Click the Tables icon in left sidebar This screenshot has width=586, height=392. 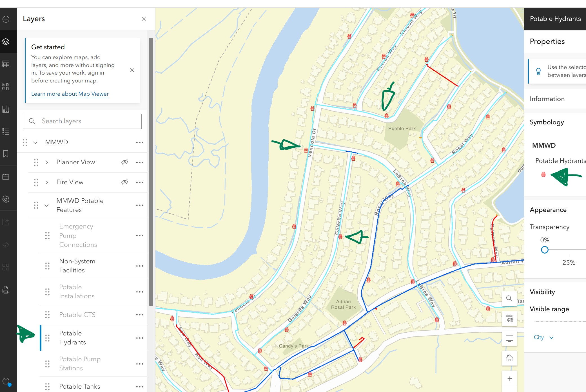(x=6, y=64)
